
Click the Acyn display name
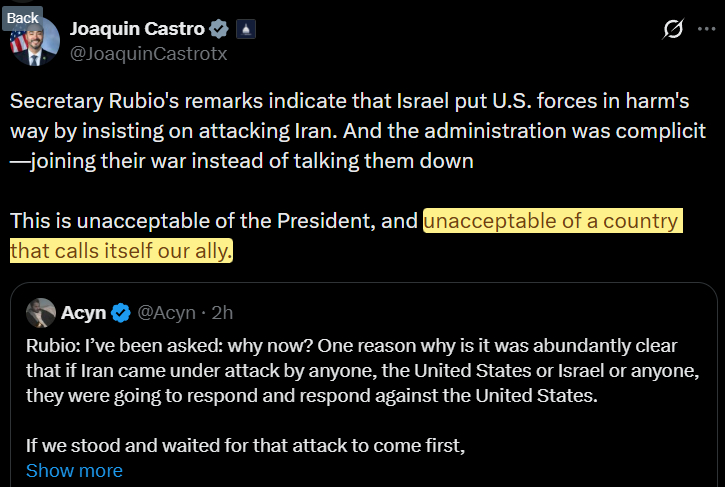pos(84,313)
